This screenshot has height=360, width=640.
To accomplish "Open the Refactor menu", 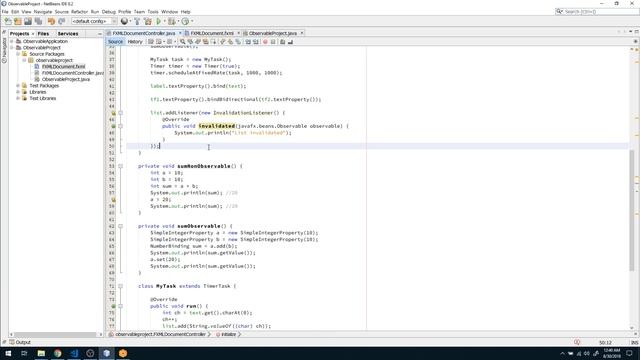I will (x=79, y=12).
